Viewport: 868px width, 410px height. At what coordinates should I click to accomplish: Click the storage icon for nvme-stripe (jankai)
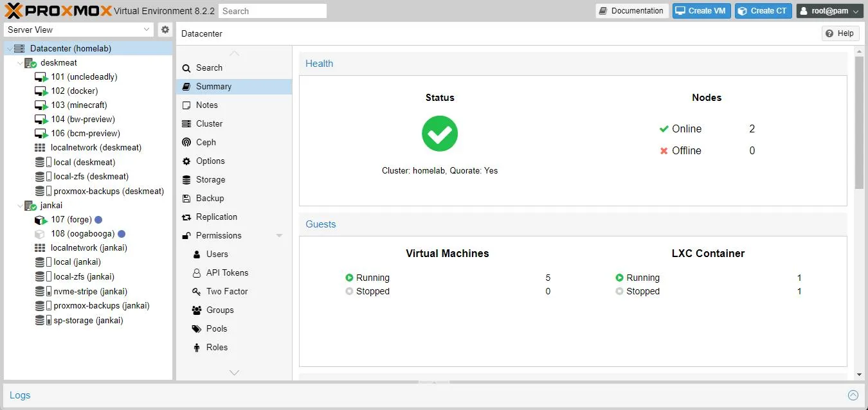pyautogui.click(x=42, y=292)
